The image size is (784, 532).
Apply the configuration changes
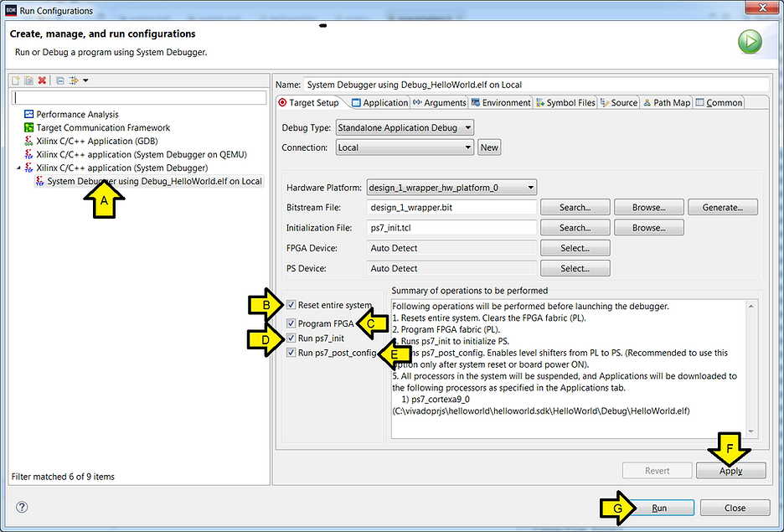point(730,470)
